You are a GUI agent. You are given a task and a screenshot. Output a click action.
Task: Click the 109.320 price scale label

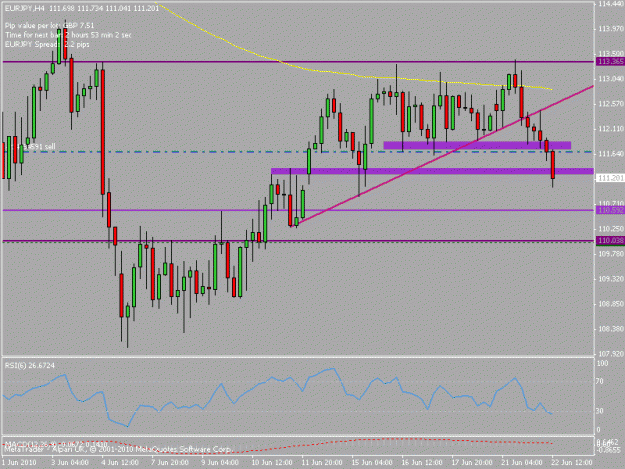click(610, 279)
